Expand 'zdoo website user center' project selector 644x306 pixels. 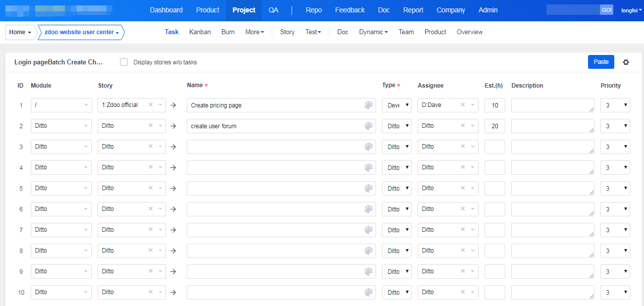(x=82, y=32)
